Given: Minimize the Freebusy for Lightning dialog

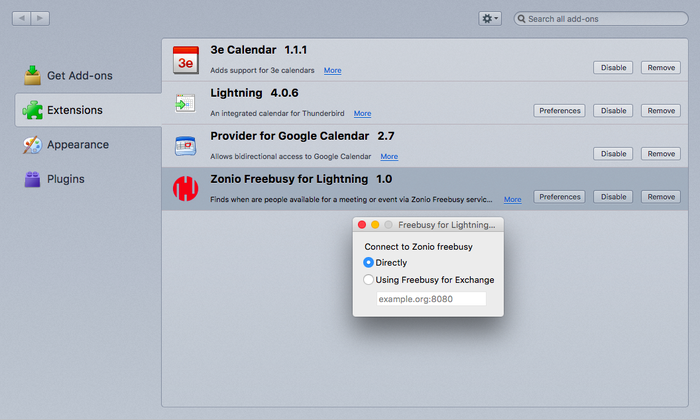Looking at the screenshot, I should point(375,225).
